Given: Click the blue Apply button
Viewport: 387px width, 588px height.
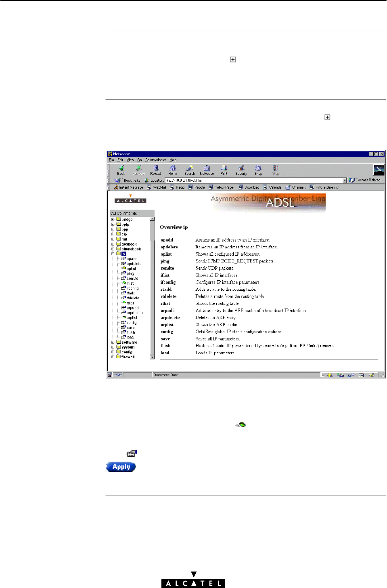Looking at the screenshot, I should (121, 467).
